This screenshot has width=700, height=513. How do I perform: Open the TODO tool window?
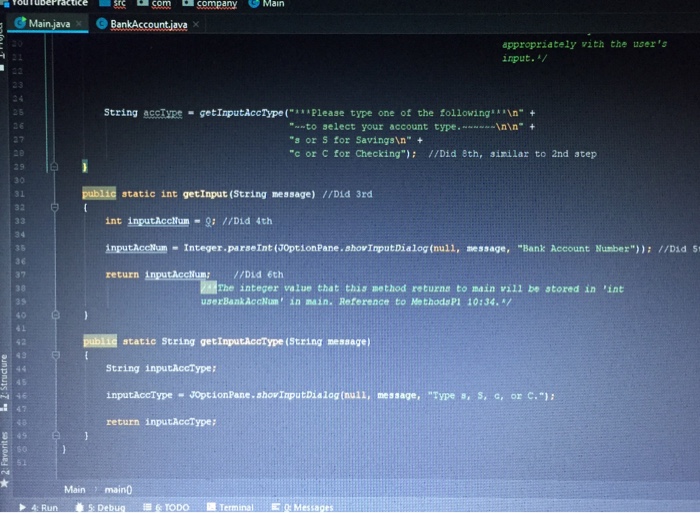point(166,507)
